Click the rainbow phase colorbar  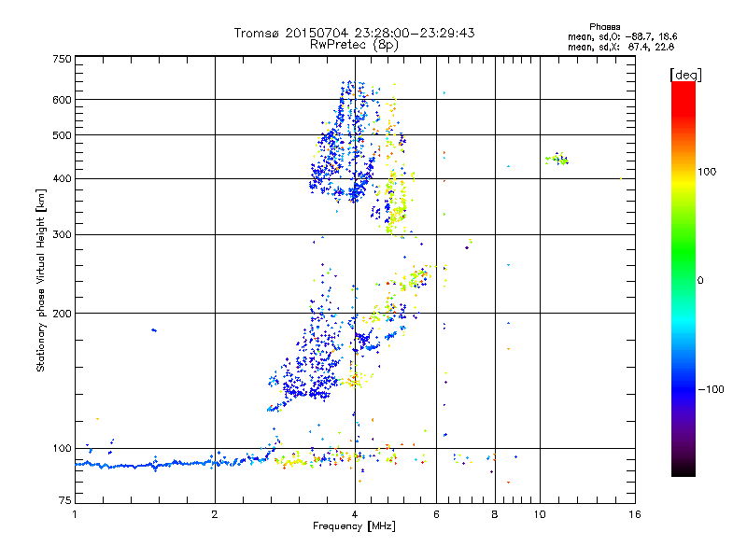tap(684, 278)
